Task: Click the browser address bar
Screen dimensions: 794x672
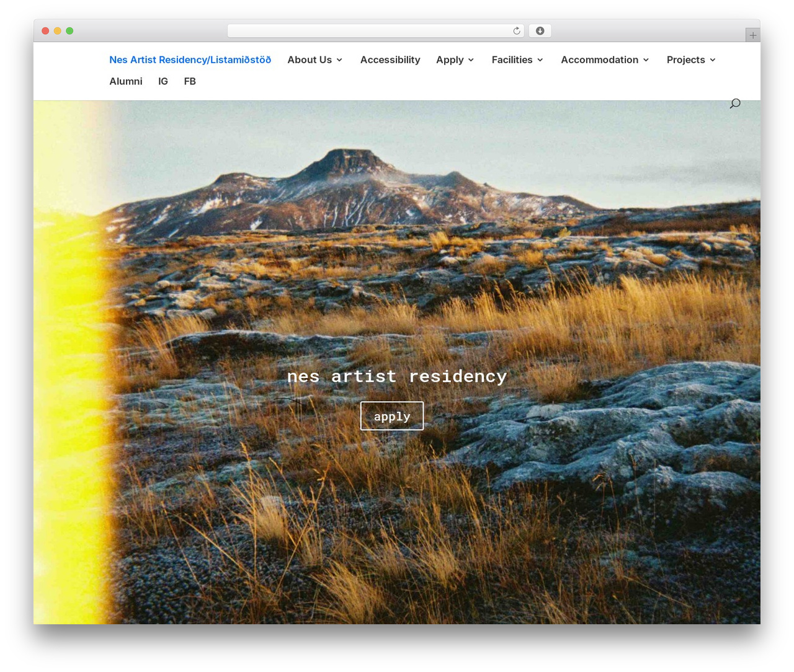Action: click(375, 31)
